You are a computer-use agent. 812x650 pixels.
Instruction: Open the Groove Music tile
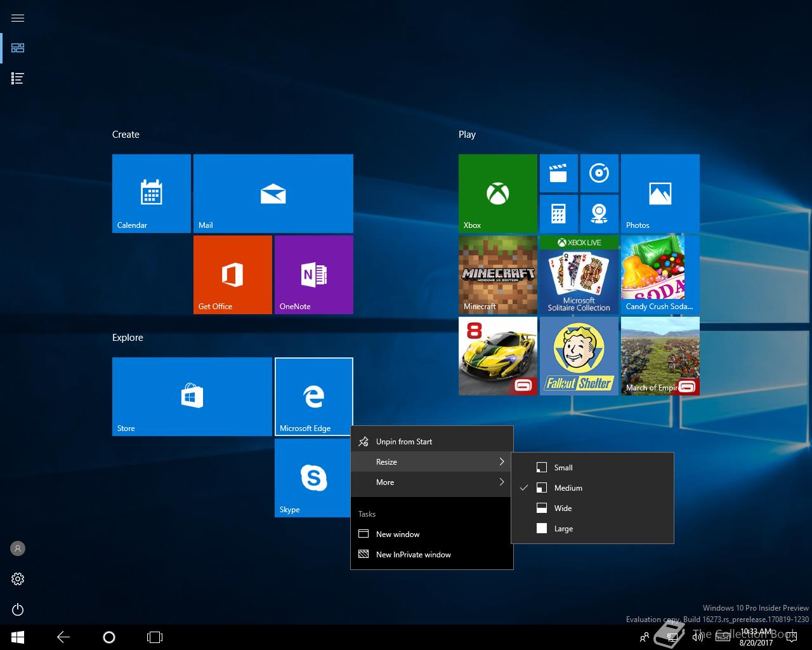pyautogui.click(x=599, y=173)
